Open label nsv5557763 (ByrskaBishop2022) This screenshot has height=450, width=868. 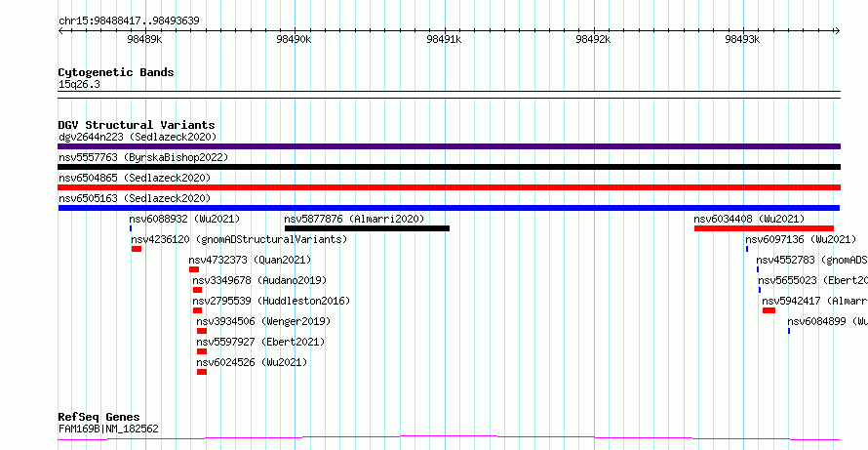point(143,157)
